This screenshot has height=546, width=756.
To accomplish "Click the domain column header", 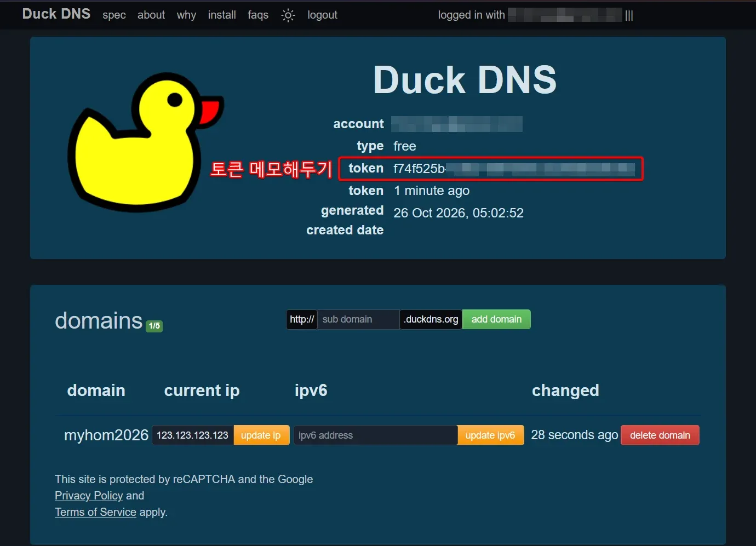I will tap(96, 390).
